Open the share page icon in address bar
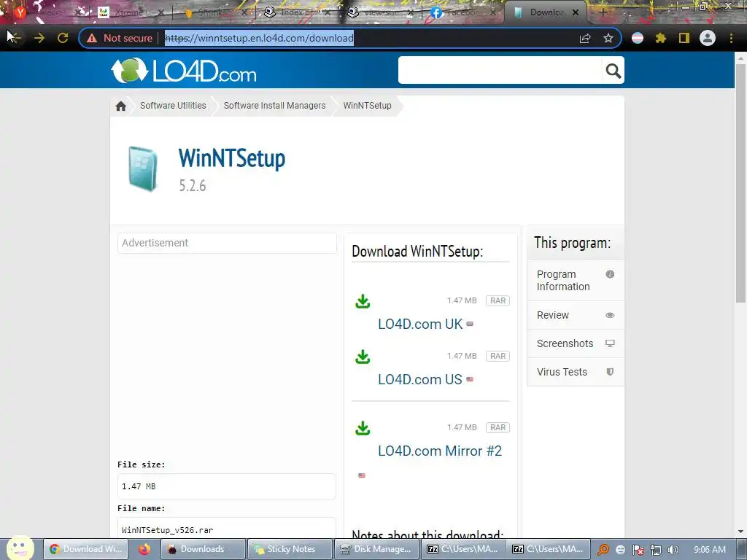Image resolution: width=747 pixels, height=560 pixels. [x=585, y=38]
